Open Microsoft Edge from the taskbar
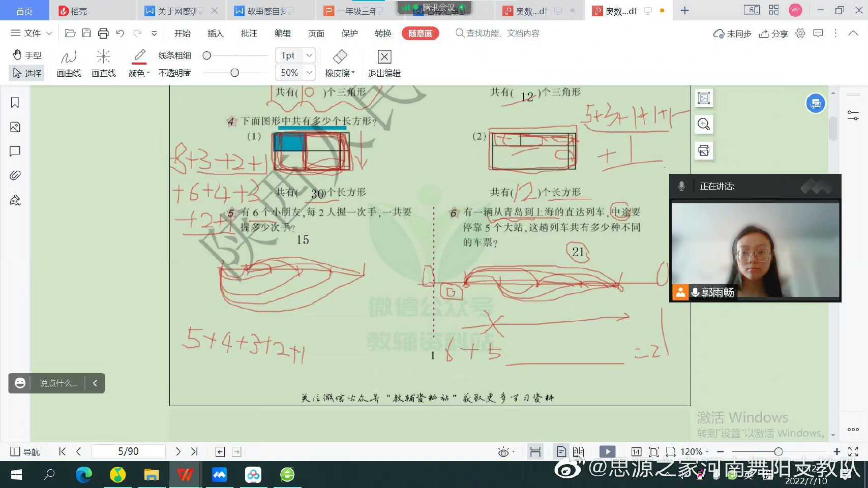Viewport: 868px width, 488px height. click(83, 475)
